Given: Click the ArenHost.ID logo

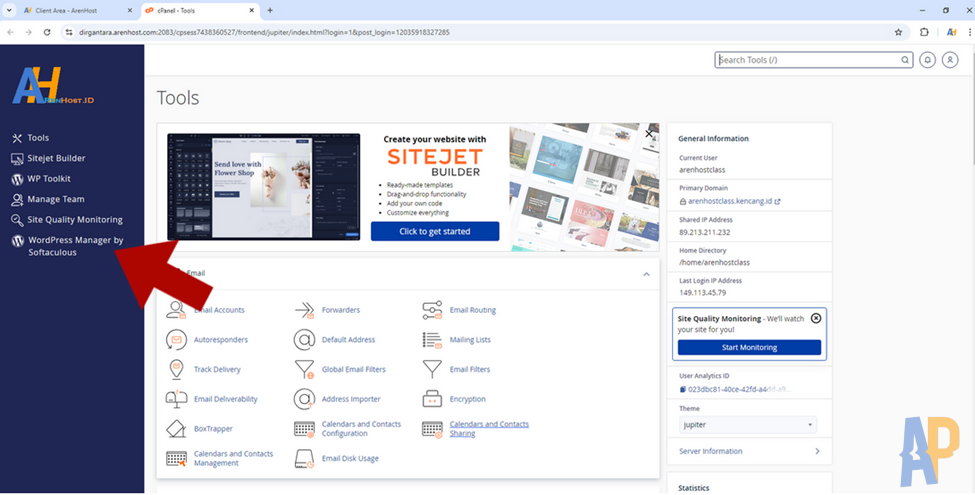Looking at the screenshot, I should point(53,85).
